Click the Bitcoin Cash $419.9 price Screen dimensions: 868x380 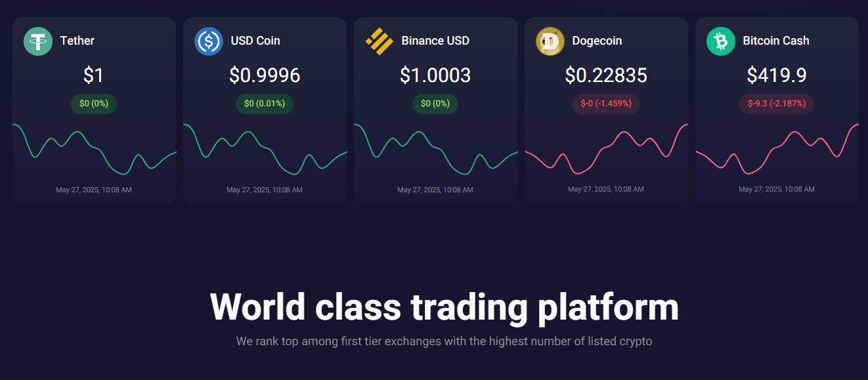pyautogui.click(x=777, y=75)
